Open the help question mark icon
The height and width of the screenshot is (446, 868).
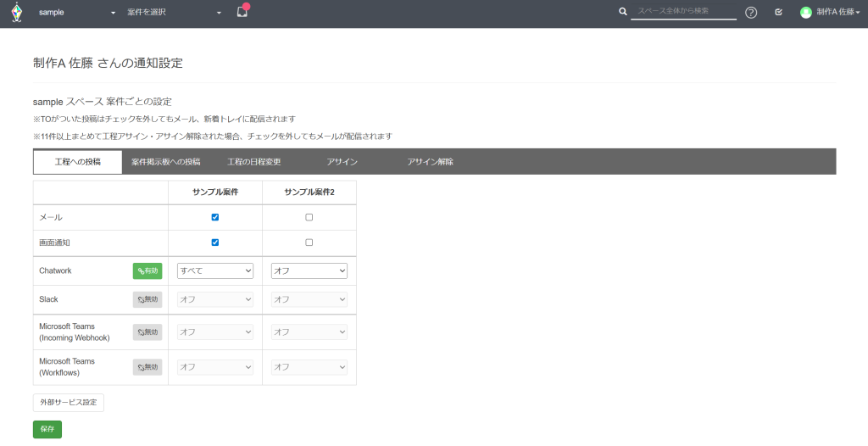click(751, 13)
